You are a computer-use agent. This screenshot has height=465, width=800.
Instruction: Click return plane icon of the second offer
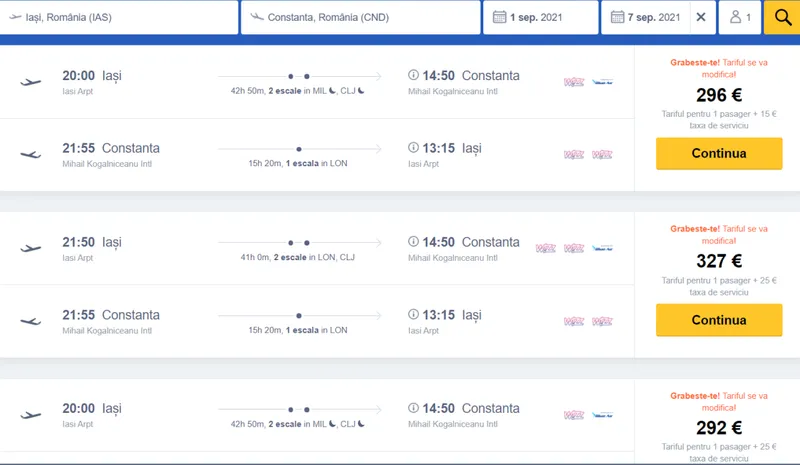30,321
